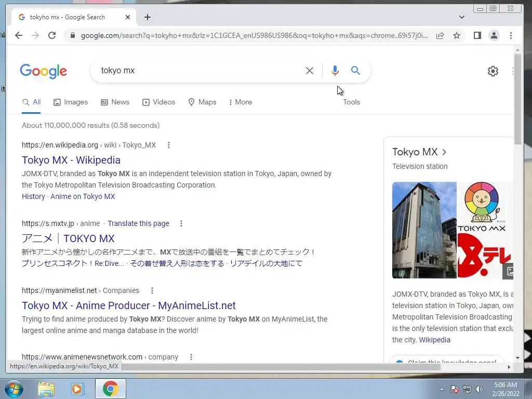Image resolution: width=532 pixels, height=399 pixels.
Task: Open the options dots beside the s.mxtv.jp result
Action: pos(181,223)
